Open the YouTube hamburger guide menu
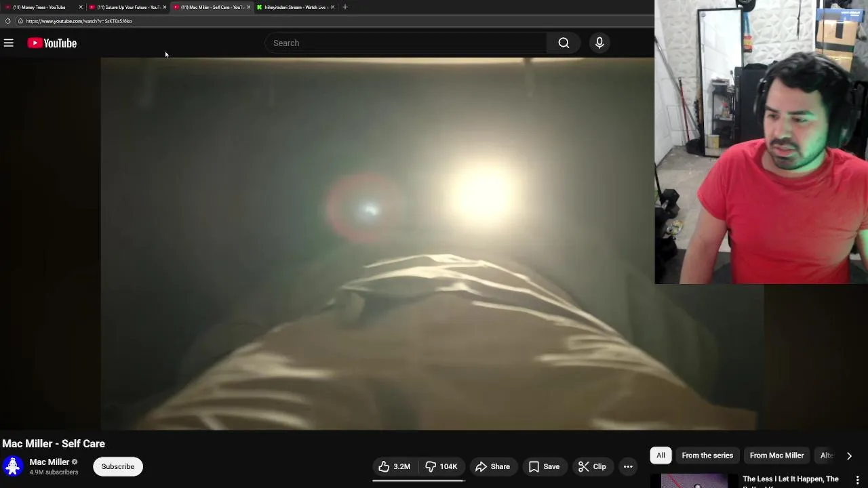The image size is (868, 488). click(9, 43)
